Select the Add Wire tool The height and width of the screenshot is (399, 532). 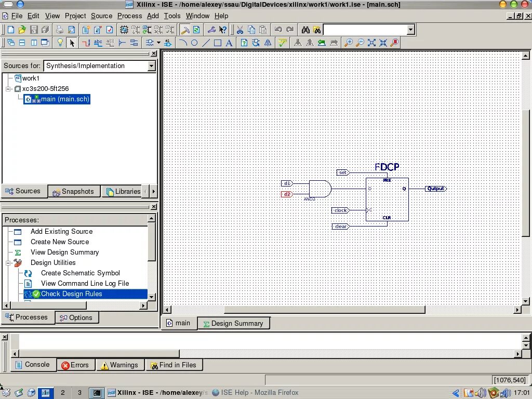(x=86, y=43)
